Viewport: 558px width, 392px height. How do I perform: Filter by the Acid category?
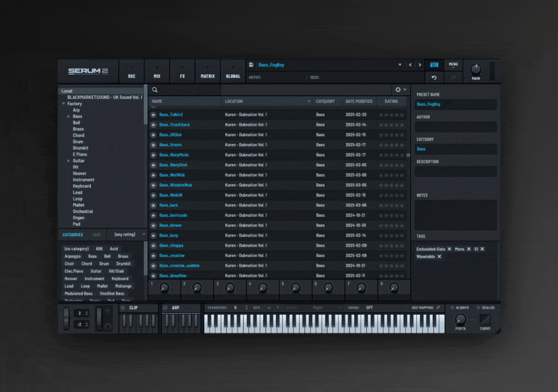click(x=114, y=249)
